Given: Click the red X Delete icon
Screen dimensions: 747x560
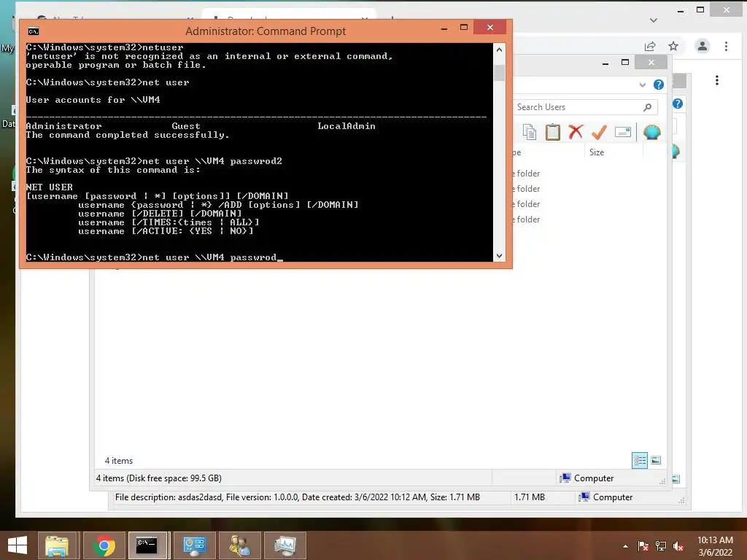Looking at the screenshot, I should pos(576,131).
